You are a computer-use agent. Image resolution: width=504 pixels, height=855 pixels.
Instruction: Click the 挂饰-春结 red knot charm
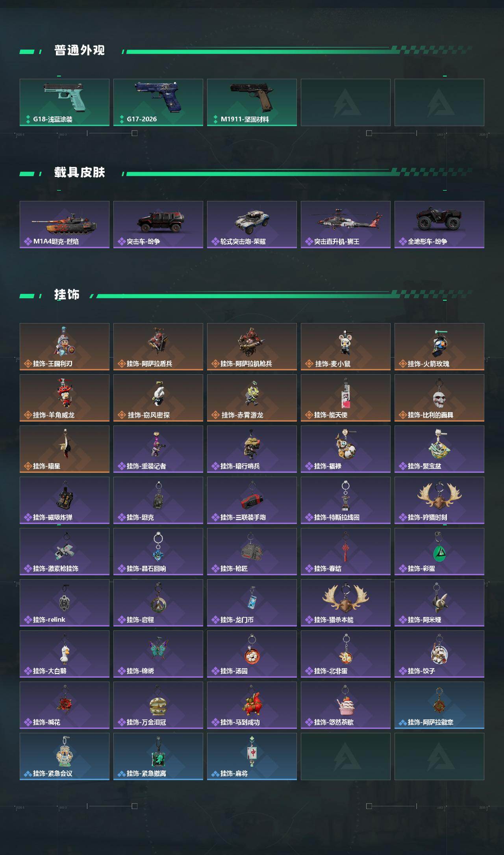click(x=346, y=552)
